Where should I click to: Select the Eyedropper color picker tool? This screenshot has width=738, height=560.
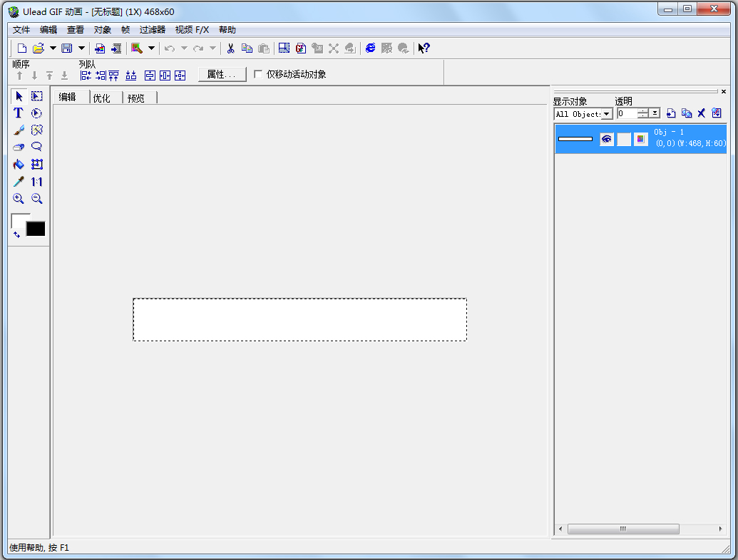(x=19, y=182)
